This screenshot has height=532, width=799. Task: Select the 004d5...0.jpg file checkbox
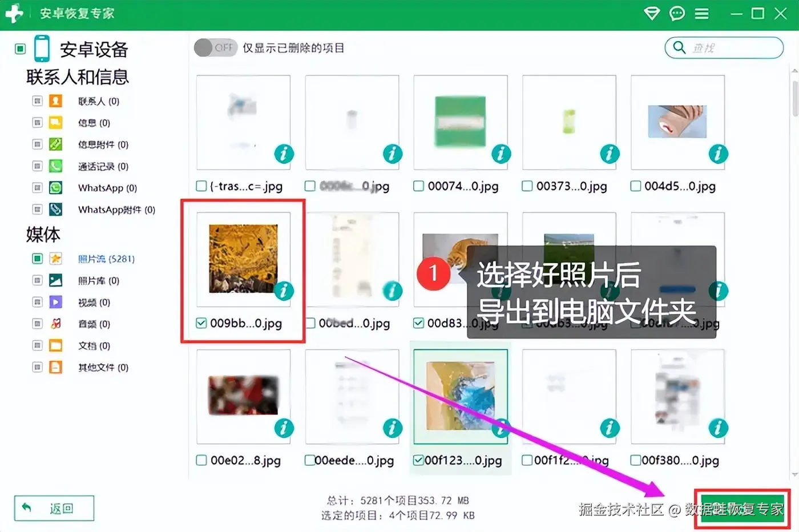[636, 186]
